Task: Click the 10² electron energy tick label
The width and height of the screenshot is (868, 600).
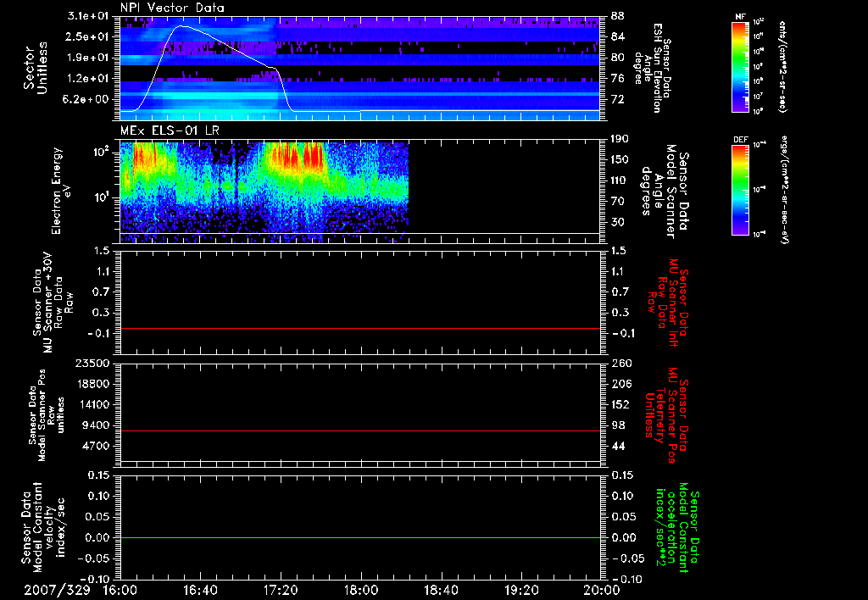Action: click(103, 151)
